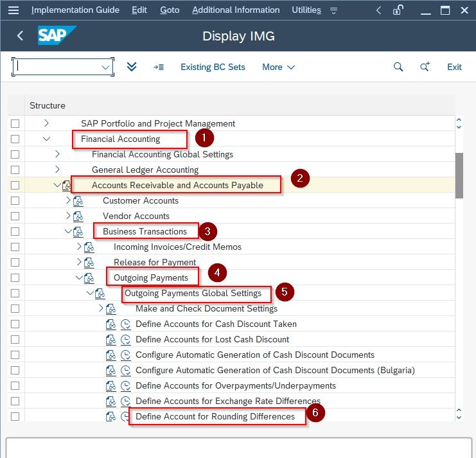Image resolution: width=476 pixels, height=458 pixels.
Task: Open documentation icon for Customer Accounts
Action: pos(78,200)
